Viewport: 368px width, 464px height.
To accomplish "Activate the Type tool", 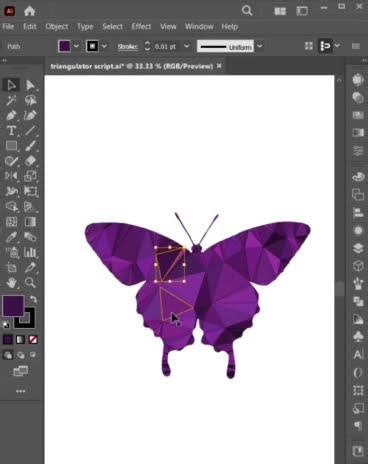I will (11, 131).
